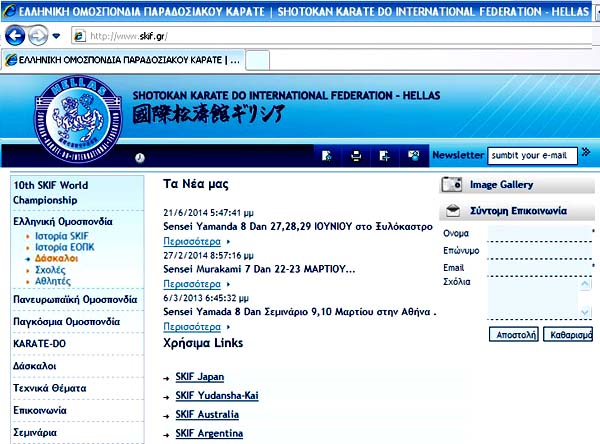Expand the Πανευρωπαϊκή Ομοσπονδία menu section
This screenshot has width=600, height=444.
pos(75,299)
